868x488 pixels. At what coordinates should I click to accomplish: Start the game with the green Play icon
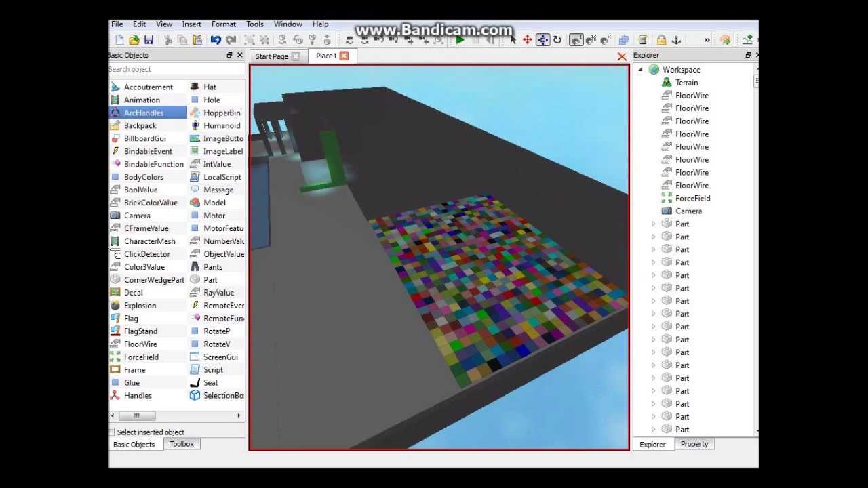pos(460,40)
